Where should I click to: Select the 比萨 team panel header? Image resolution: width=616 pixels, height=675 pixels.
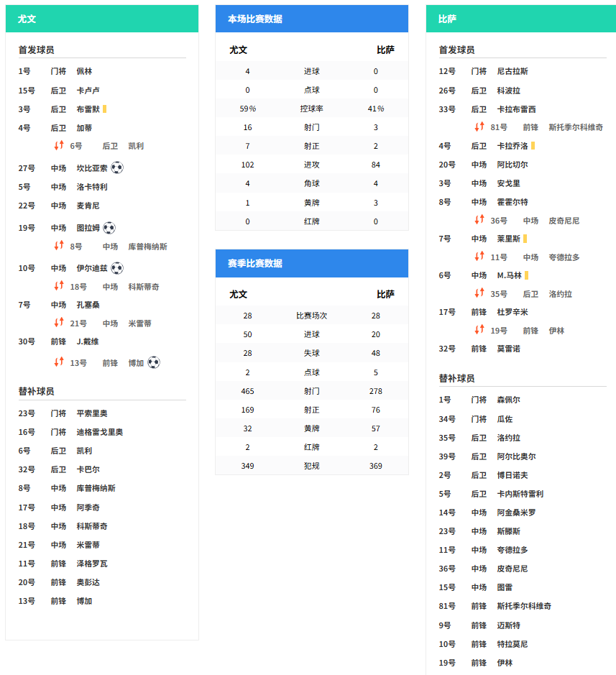520,19
